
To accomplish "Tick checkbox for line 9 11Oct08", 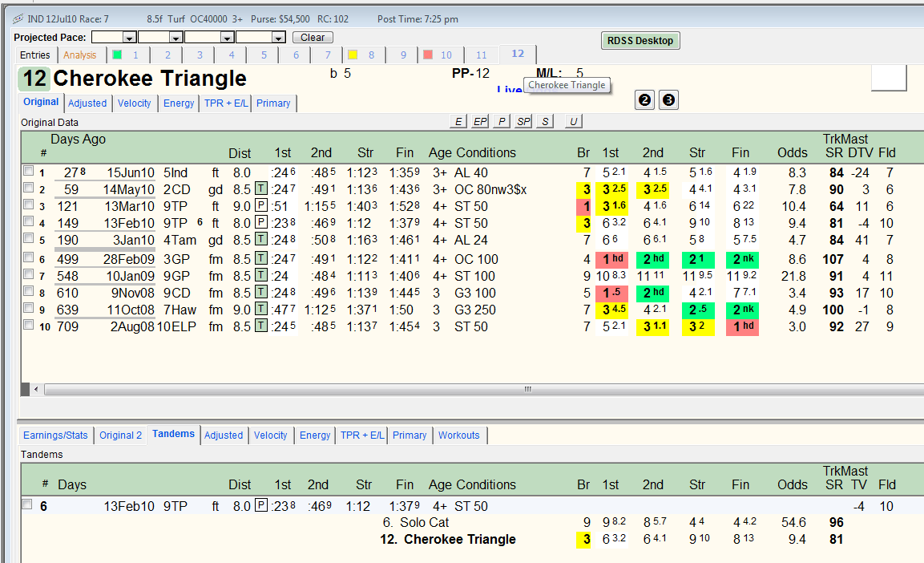I will point(28,308).
